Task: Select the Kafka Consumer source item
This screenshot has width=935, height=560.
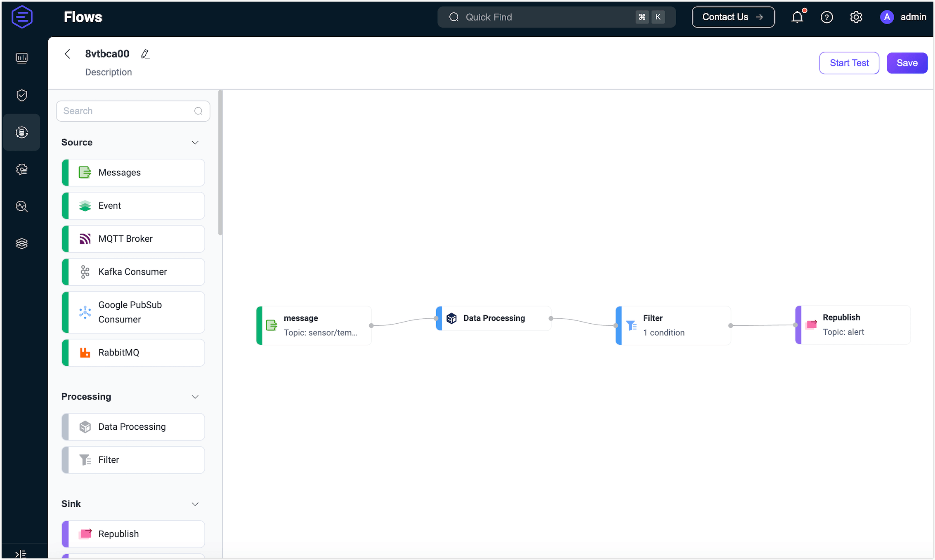Action: coord(133,272)
